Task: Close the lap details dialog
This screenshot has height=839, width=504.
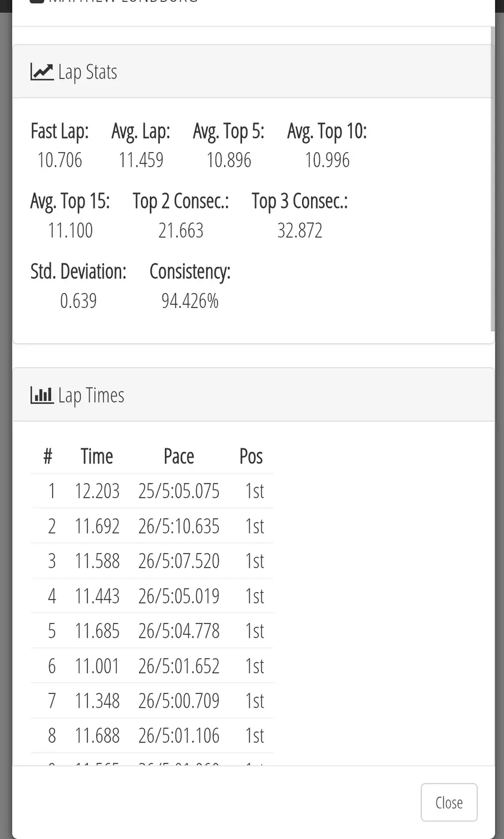Action: tap(449, 802)
